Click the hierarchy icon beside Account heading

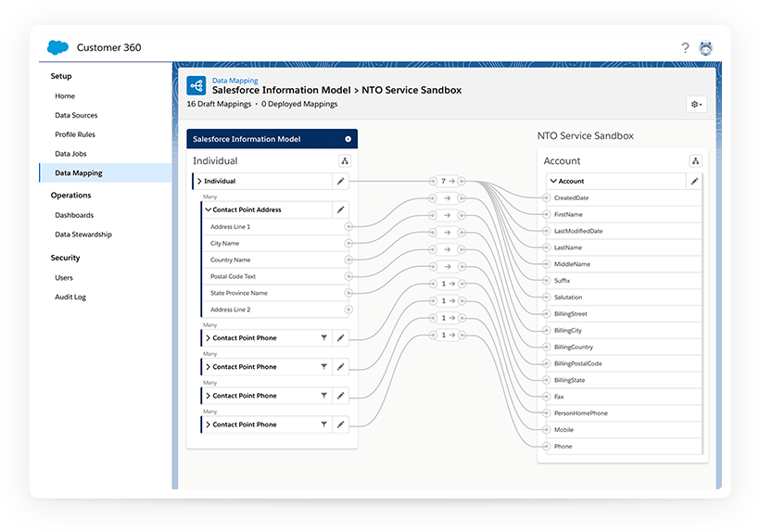(x=695, y=161)
